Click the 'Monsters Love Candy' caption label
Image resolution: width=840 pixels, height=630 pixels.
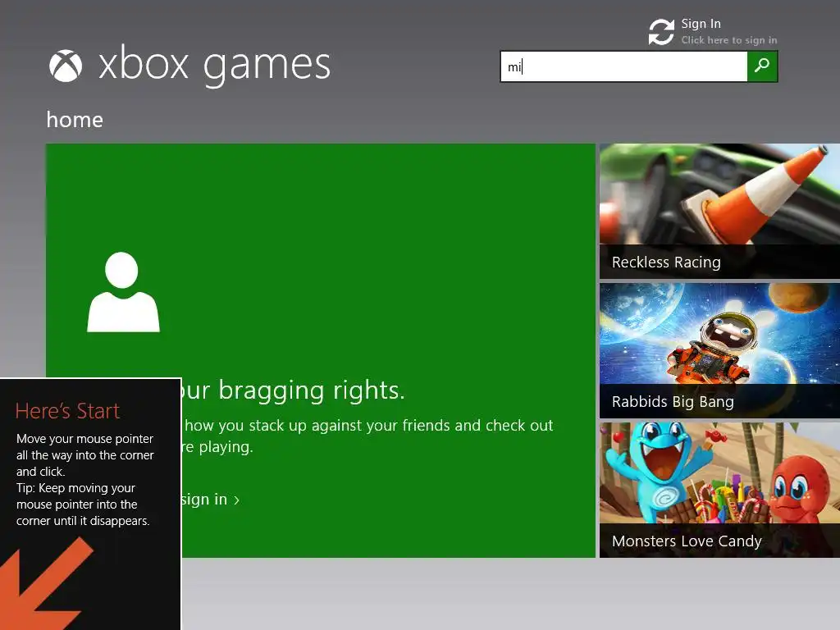(x=687, y=541)
